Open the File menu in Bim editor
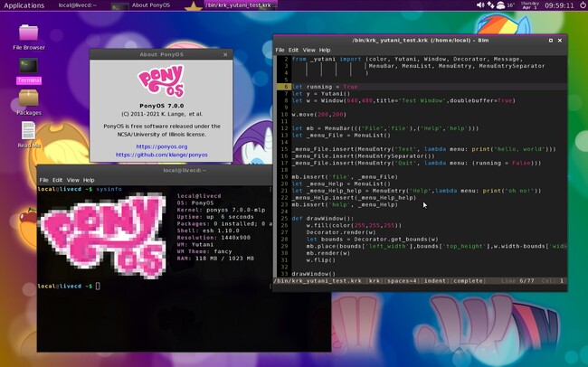588x367 pixels. 280,50
